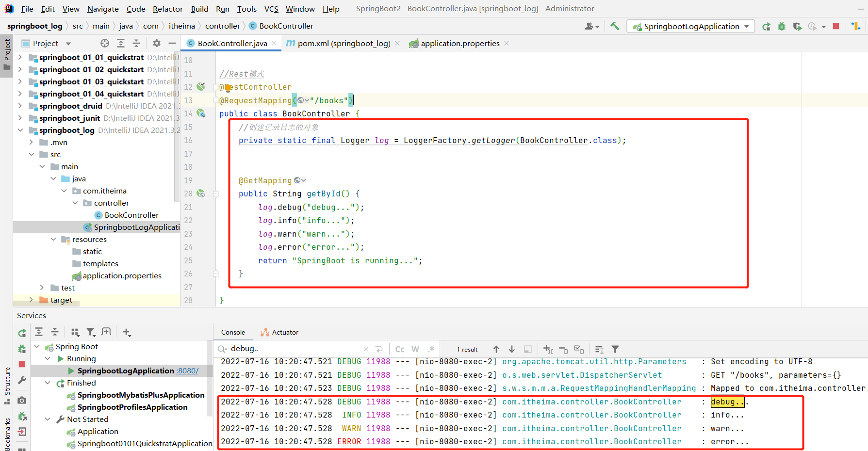This screenshot has height=451, width=868.
Task: Stop the app via the top toolbar red square
Action: tap(836, 26)
